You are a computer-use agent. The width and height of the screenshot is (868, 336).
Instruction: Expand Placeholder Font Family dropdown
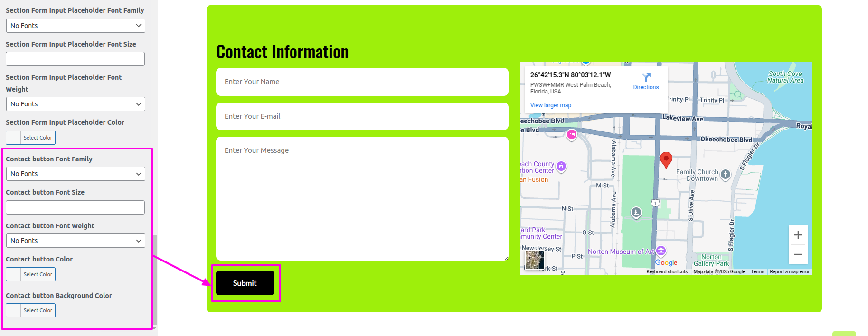coord(75,26)
